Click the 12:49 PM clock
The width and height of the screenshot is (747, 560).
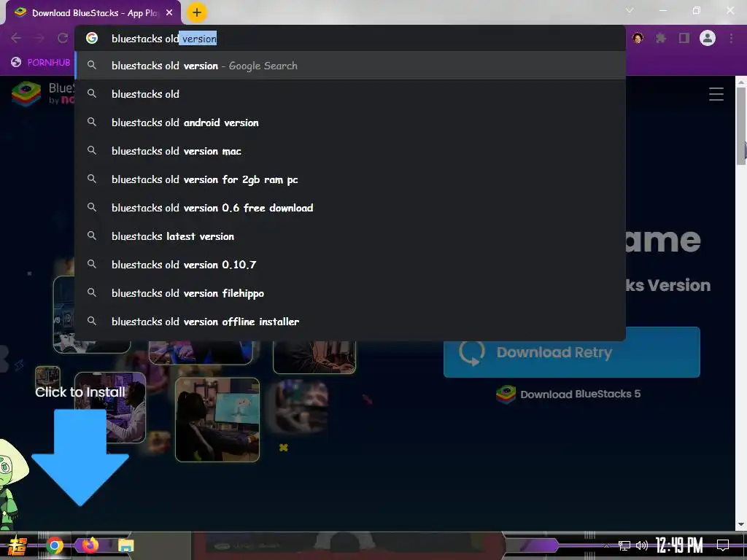tap(679, 545)
